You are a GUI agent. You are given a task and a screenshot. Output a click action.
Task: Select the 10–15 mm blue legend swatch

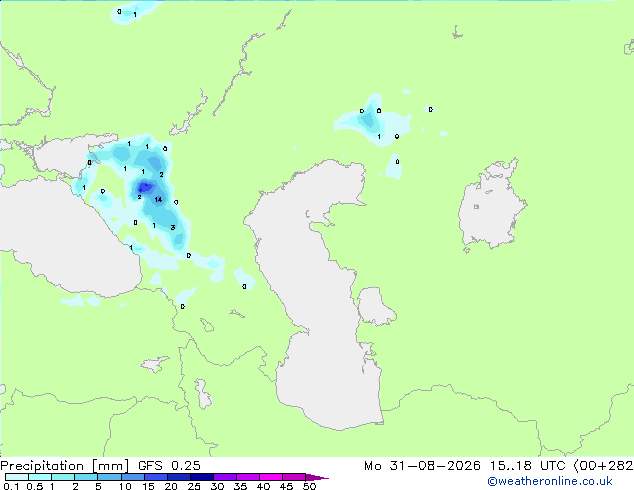132,477
